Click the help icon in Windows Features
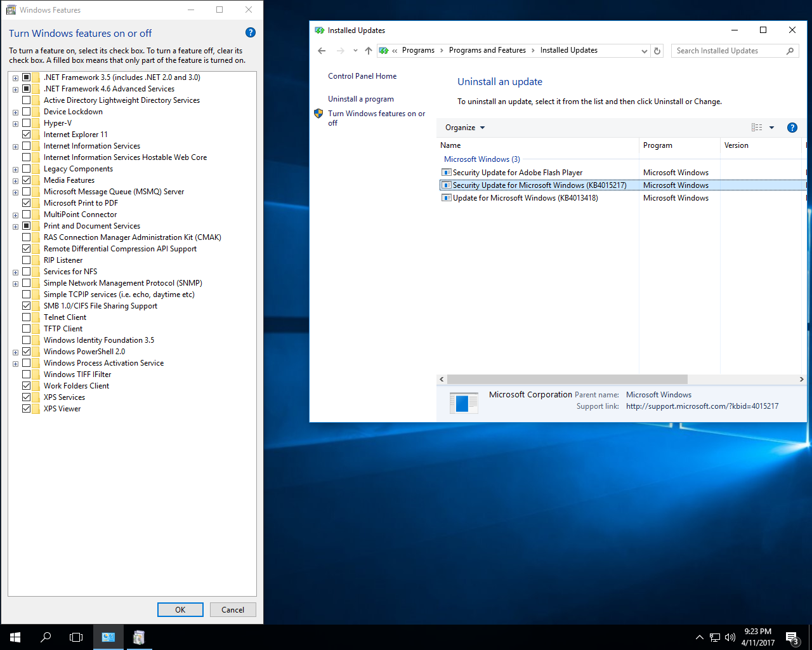The width and height of the screenshot is (812, 650). click(251, 32)
